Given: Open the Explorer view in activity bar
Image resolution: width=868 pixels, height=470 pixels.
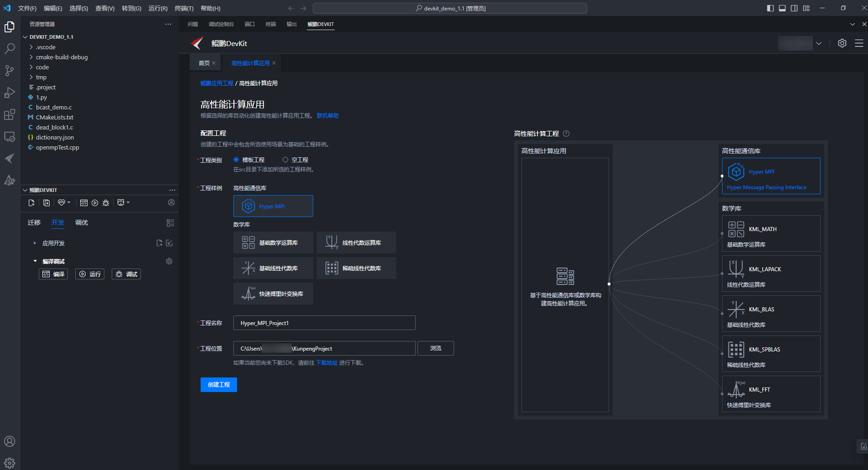Looking at the screenshot, I should click(x=10, y=27).
